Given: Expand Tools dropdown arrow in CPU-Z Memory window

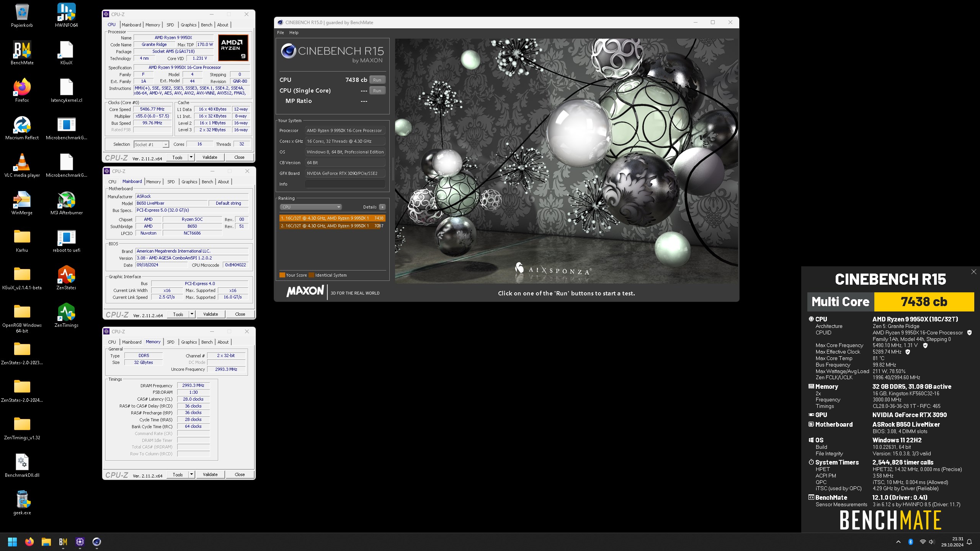Looking at the screenshot, I should click(191, 474).
